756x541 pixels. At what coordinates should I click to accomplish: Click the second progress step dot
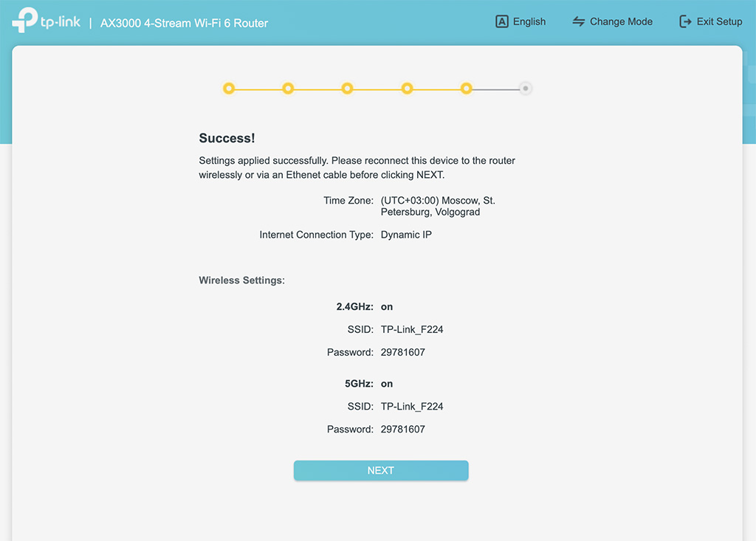(x=288, y=89)
